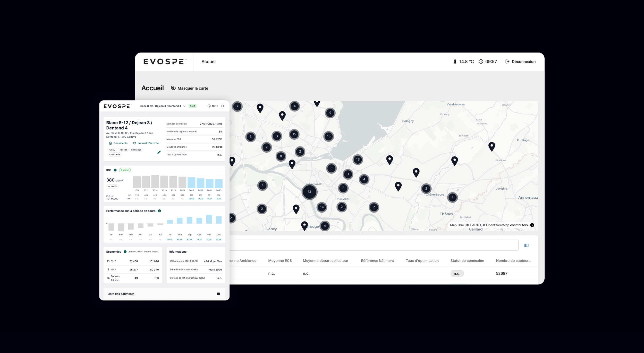Select the Accueil navigation item

tap(209, 61)
